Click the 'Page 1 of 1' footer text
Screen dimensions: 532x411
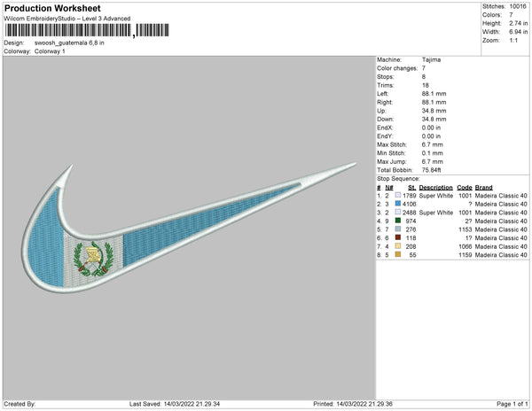[512, 404]
